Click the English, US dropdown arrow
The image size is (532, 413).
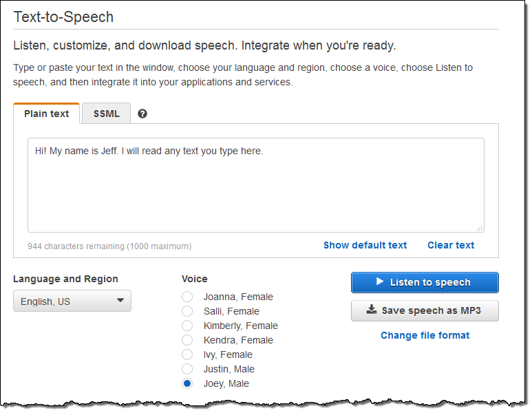tap(120, 300)
